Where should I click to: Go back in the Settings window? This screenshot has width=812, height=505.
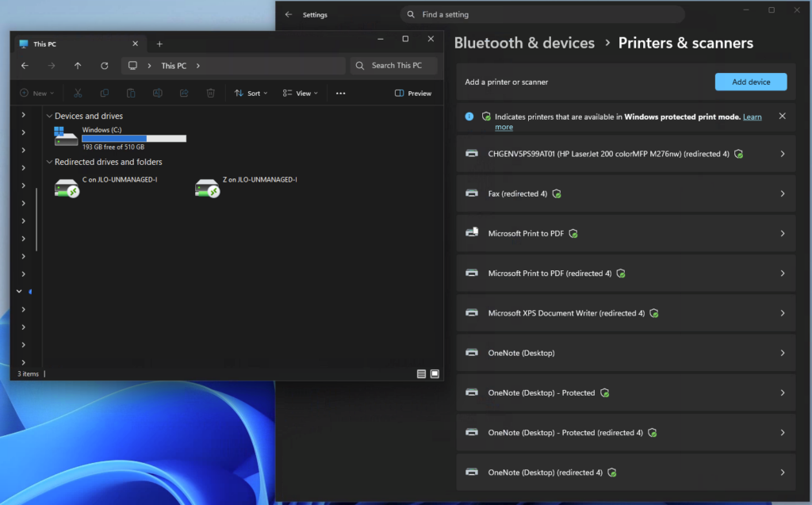[289, 14]
